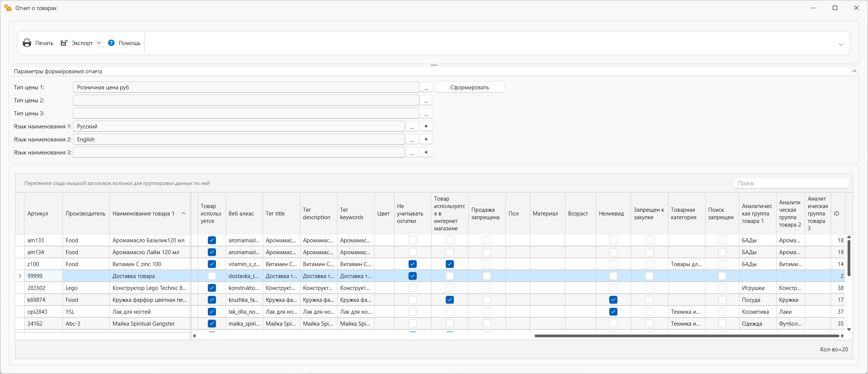Viewport: 868px width, 374px height.
Task: Click the Abc-3 manufacturer cell
Action: click(86, 324)
